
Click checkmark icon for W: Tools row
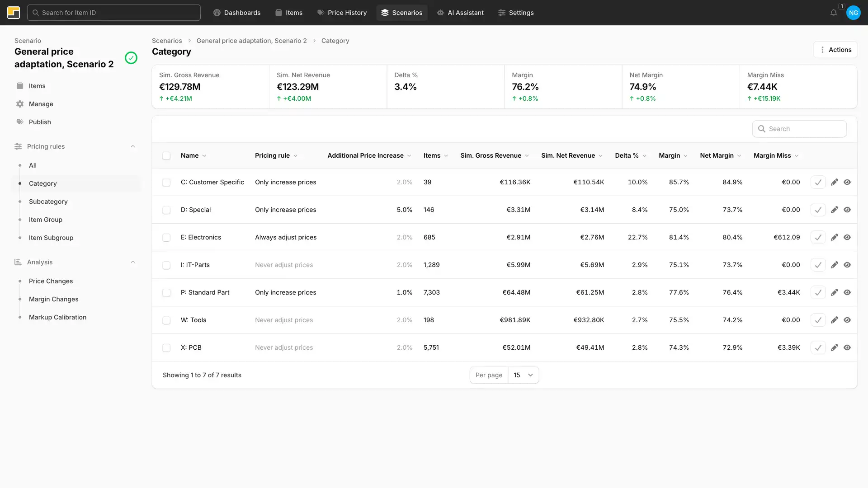click(818, 320)
